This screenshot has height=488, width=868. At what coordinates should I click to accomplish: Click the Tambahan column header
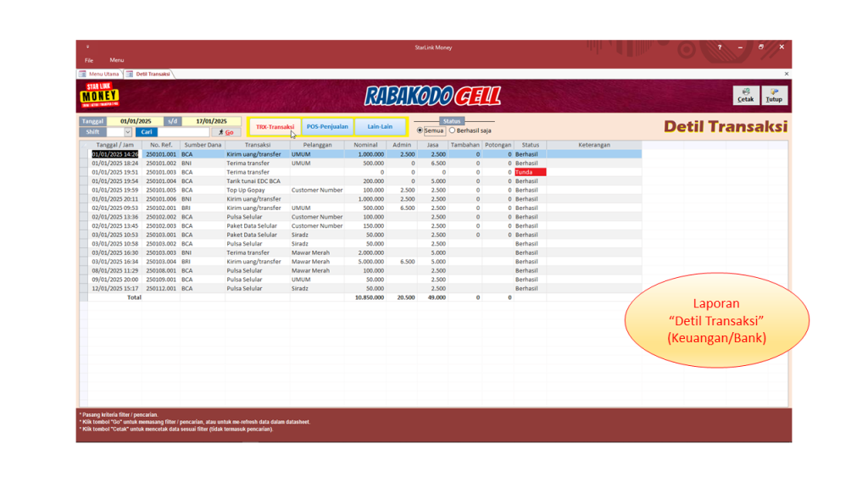(465, 145)
